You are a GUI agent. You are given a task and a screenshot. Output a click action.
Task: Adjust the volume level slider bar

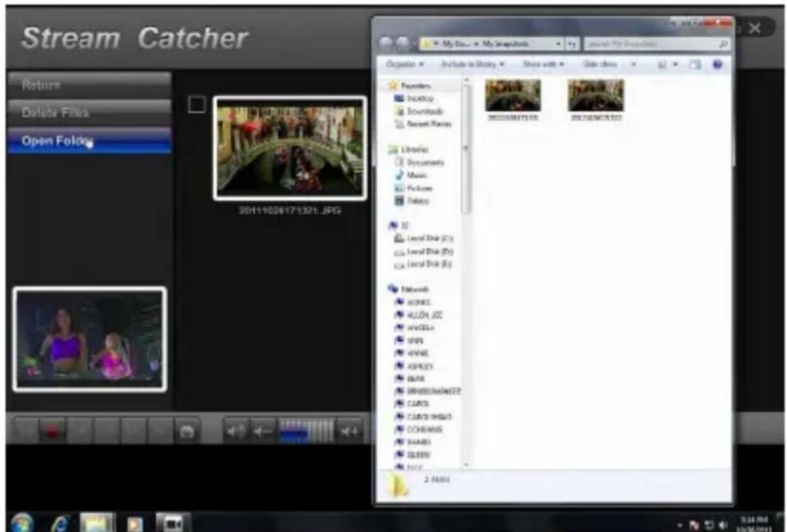click(307, 431)
